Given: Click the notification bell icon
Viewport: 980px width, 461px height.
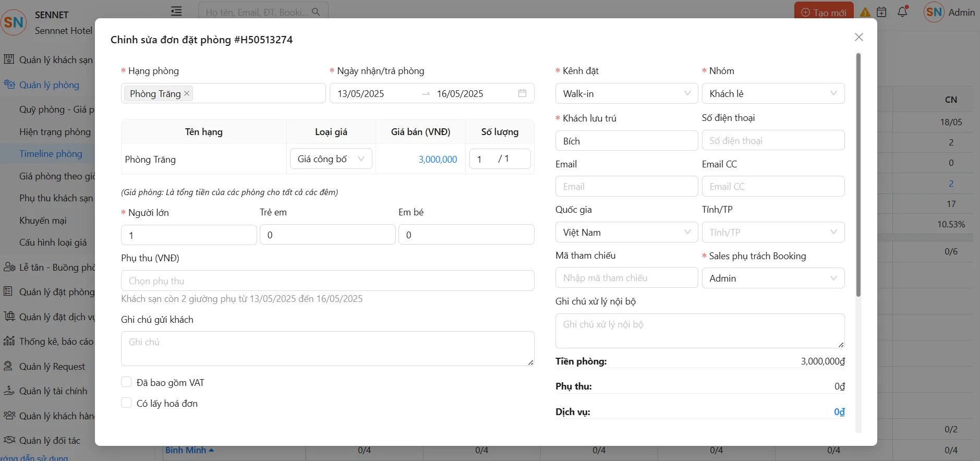Looking at the screenshot, I should tap(903, 11).
